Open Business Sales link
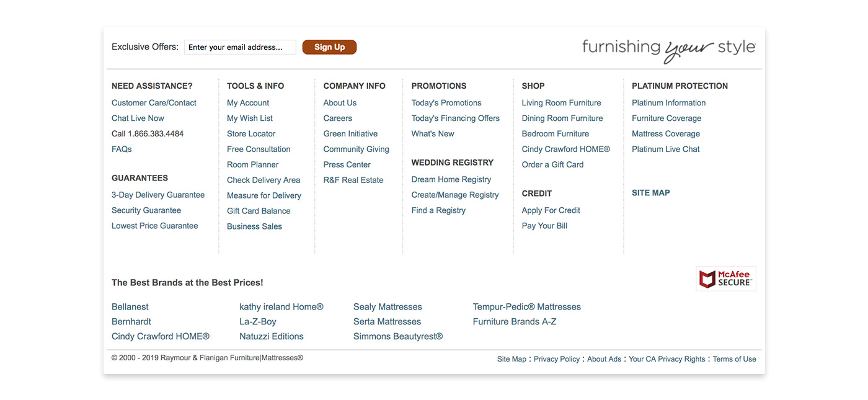 pos(254,227)
